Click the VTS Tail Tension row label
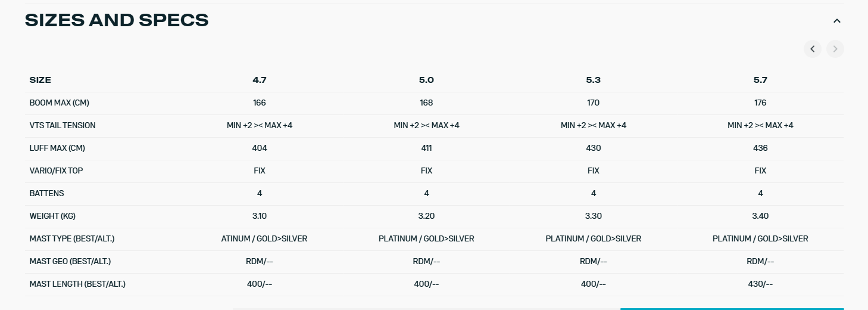 [63, 125]
